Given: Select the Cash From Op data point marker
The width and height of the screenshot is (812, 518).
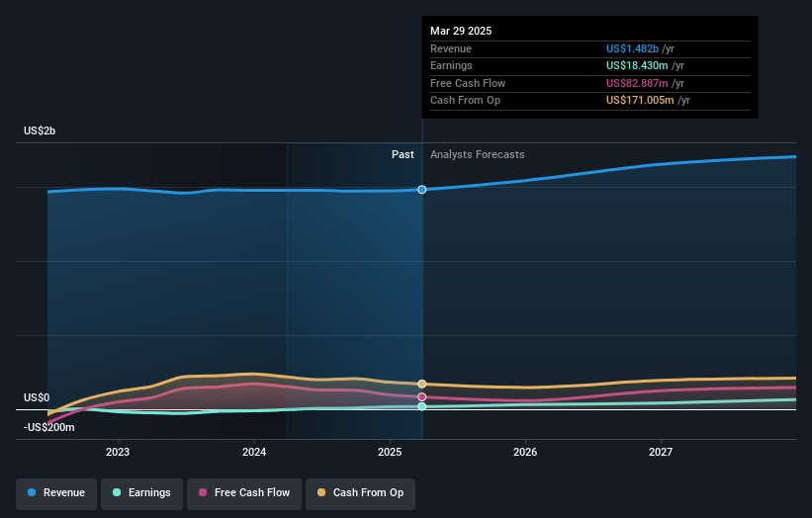Looking at the screenshot, I should coord(422,384).
